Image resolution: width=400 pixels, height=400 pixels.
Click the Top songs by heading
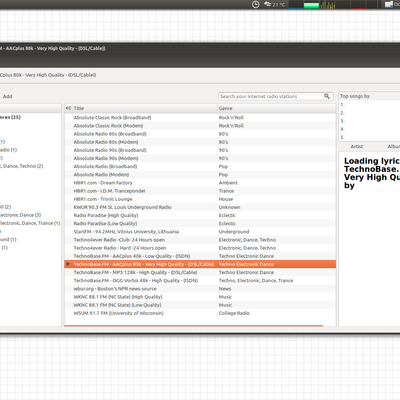pos(355,96)
